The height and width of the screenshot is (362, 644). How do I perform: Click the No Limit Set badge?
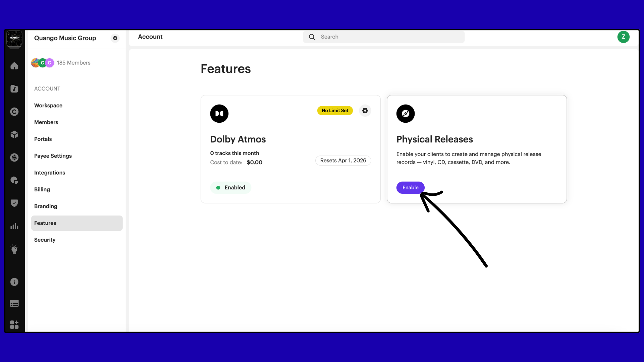[x=335, y=111]
